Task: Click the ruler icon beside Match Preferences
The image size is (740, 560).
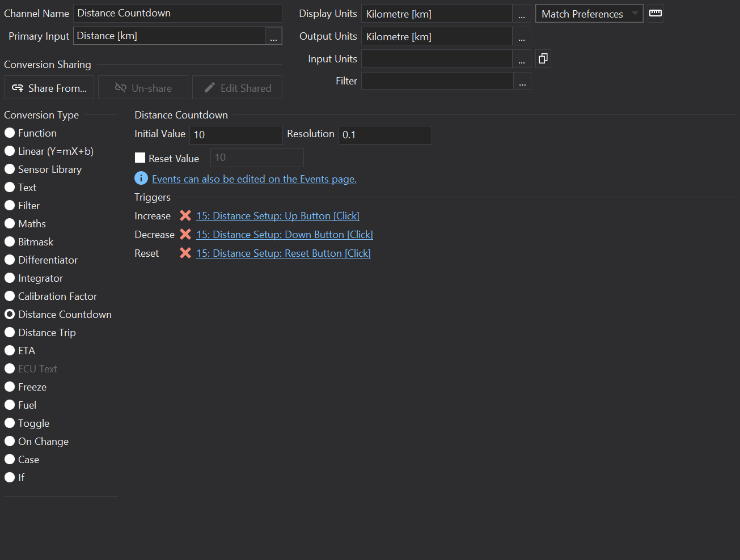Action: coord(656,13)
